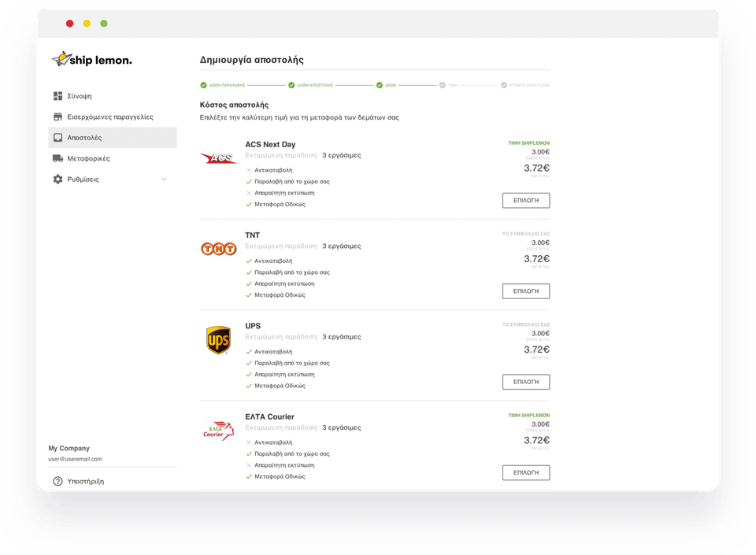Click the UPS carrier logo

point(218,339)
